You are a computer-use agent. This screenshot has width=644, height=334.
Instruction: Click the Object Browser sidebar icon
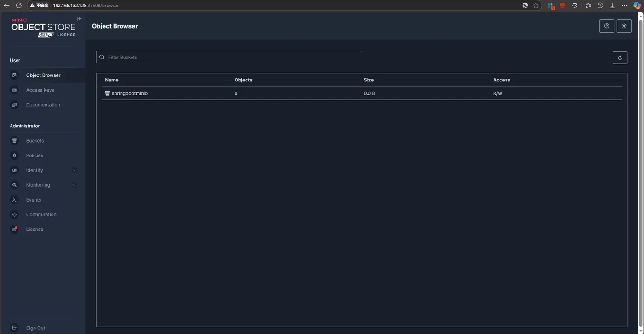[x=14, y=75]
